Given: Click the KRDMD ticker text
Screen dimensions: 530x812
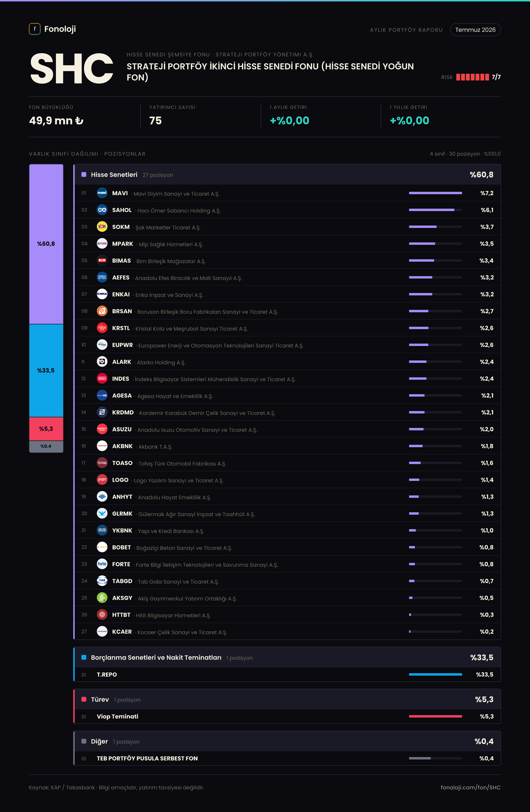Looking at the screenshot, I should [x=123, y=413].
